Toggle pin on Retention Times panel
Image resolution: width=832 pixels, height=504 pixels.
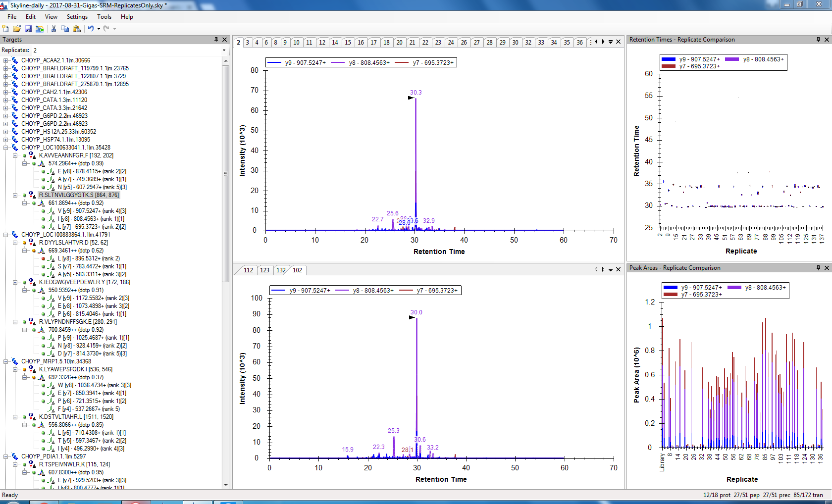(x=818, y=40)
